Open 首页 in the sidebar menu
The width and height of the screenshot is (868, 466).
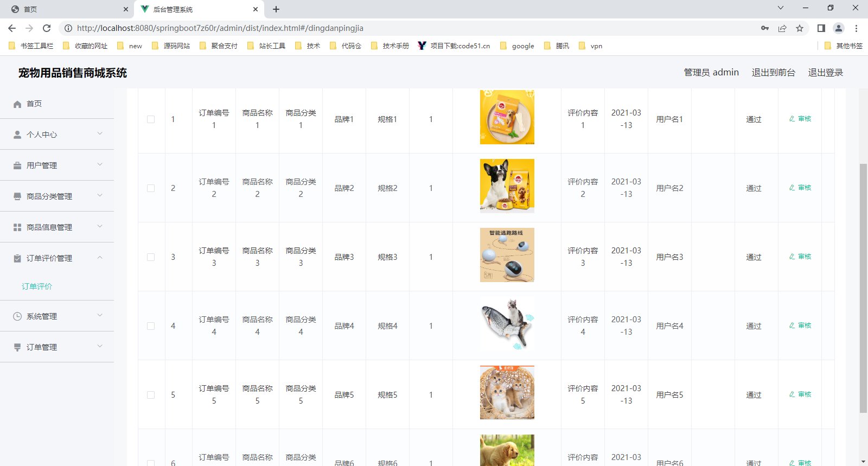coord(34,104)
